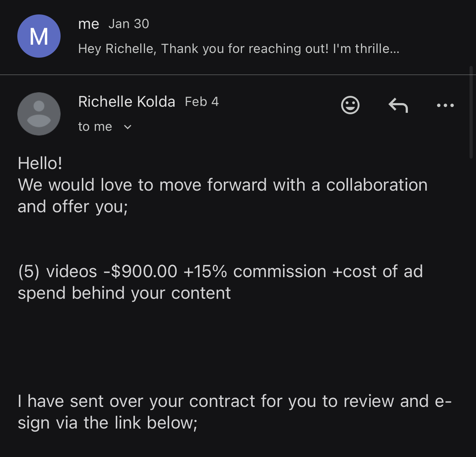Image resolution: width=476 pixels, height=457 pixels.
Task: Expand the collapsed "Hey Richelle" message preview
Action: tap(238, 49)
